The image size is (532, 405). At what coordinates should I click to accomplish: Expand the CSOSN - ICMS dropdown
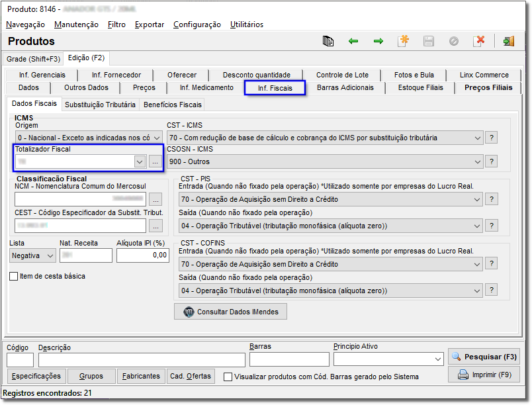click(477, 161)
